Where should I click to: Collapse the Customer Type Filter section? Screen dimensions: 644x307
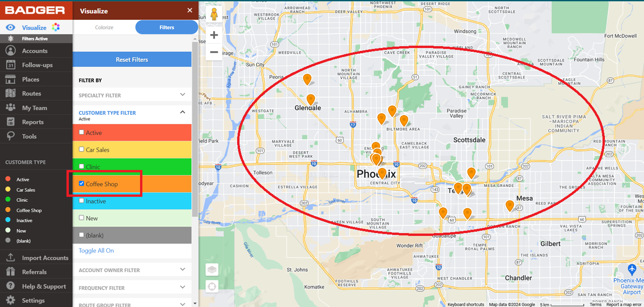(x=132, y=113)
